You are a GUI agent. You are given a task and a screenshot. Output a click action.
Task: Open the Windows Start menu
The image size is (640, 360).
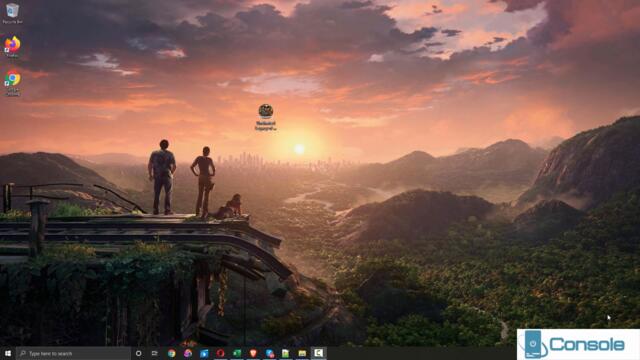[x=8, y=353]
